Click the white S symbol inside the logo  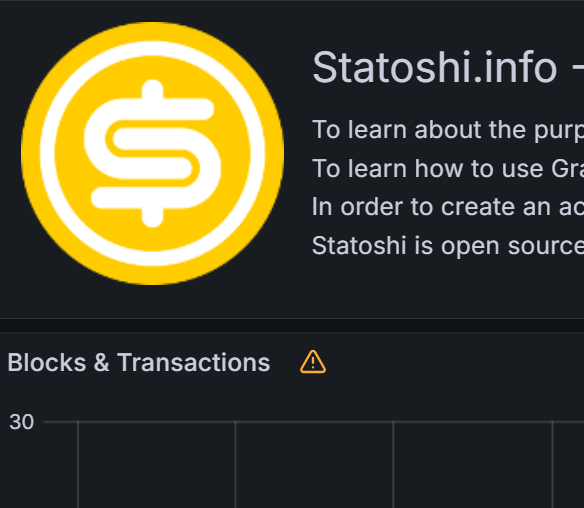[x=152, y=153]
